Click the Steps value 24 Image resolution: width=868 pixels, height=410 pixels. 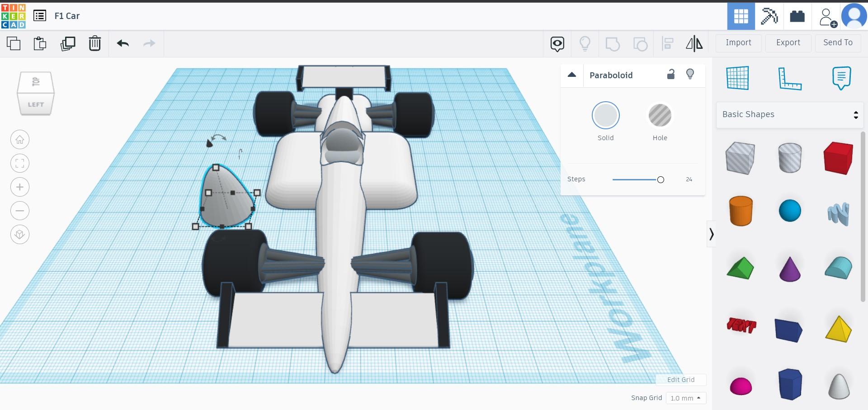coord(689,179)
